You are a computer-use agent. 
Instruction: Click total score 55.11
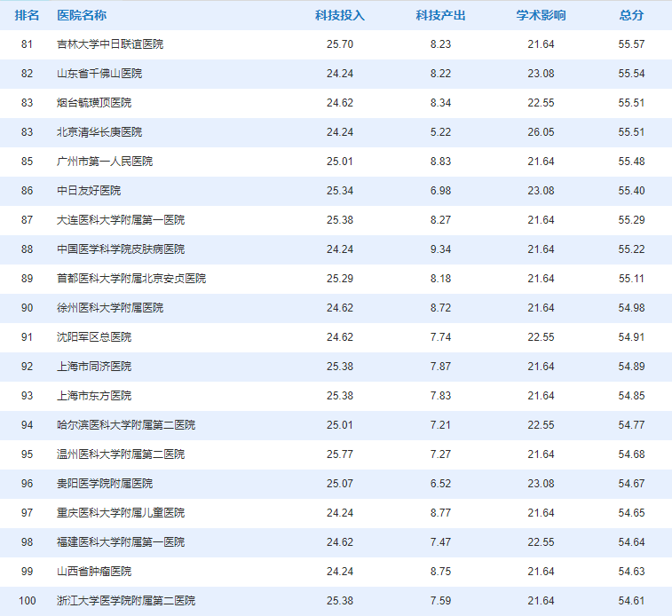pyautogui.click(x=631, y=279)
